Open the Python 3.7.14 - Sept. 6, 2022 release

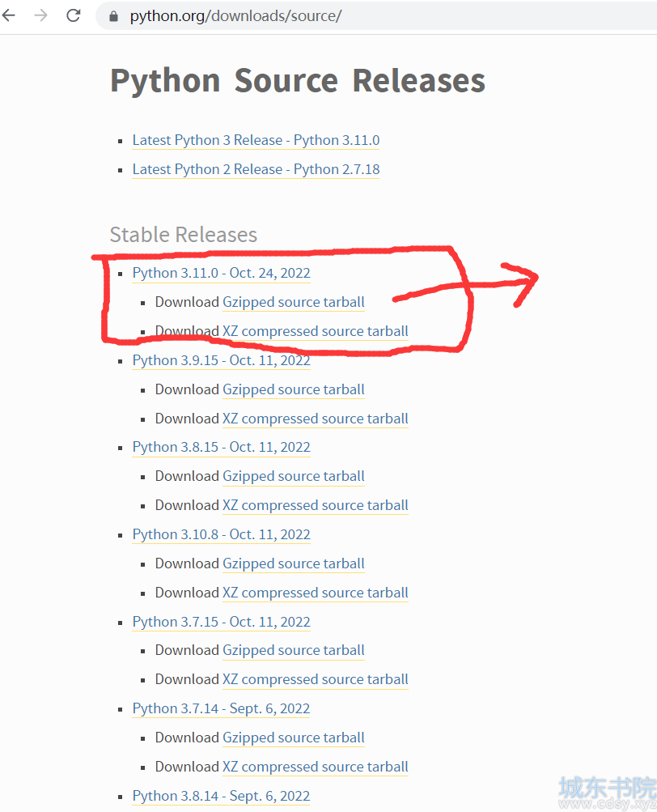click(221, 708)
